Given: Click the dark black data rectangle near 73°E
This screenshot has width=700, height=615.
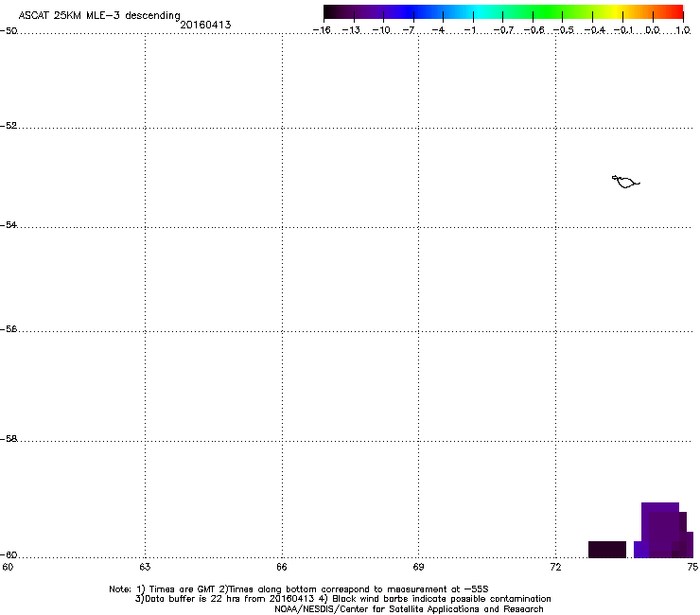Looking at the screenshot, I should coord(607,550).
